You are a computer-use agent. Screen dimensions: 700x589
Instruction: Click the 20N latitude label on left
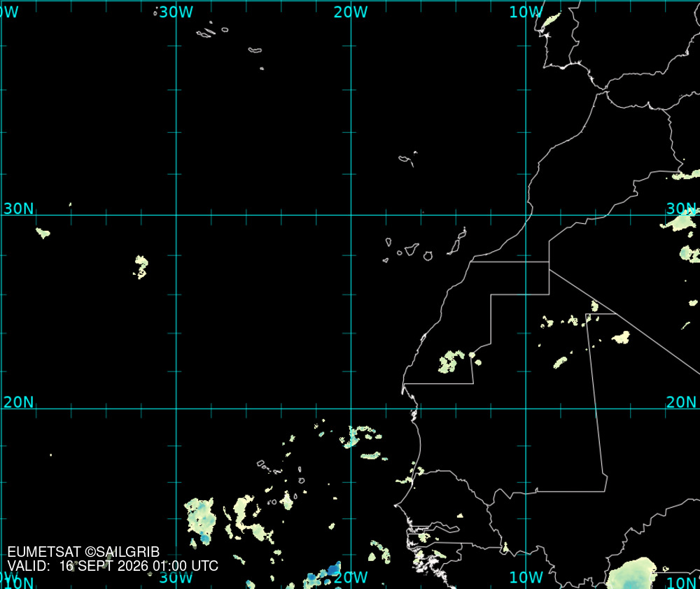point(18,402)
